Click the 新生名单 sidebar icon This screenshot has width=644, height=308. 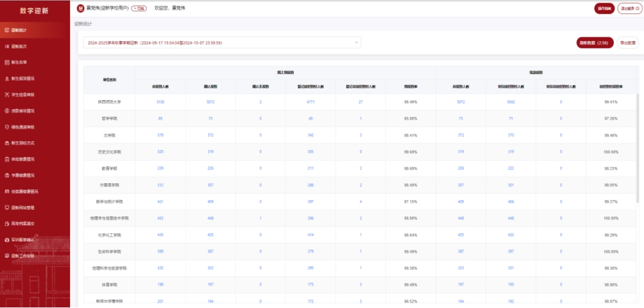click(6, 62)
